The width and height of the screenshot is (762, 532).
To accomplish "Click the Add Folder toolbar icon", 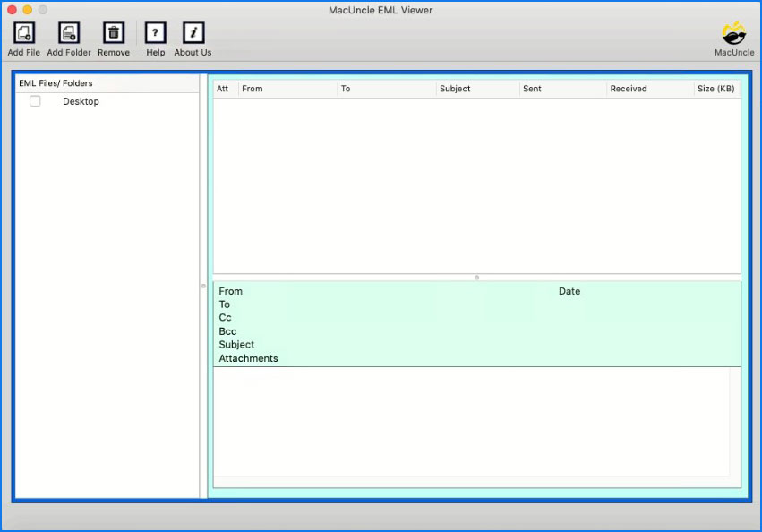I will (x=69, y=34).
